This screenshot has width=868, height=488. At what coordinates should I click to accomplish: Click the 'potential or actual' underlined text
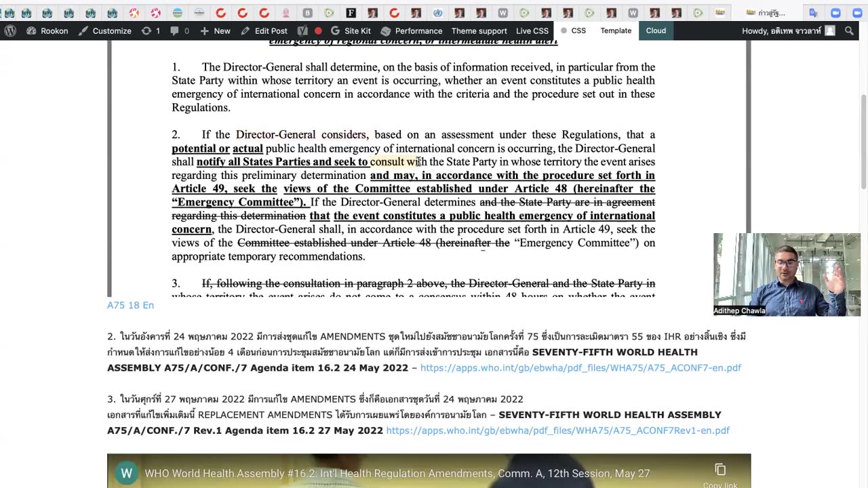[x=217, y=148]
